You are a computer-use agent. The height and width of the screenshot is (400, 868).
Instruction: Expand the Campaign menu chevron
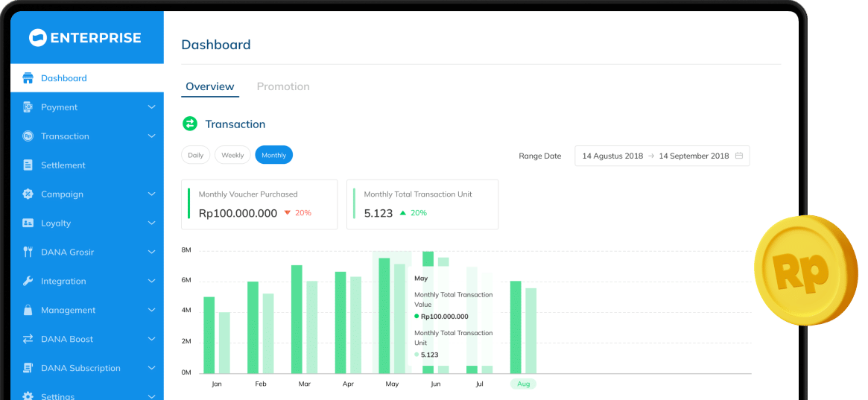click(x=152, y=194)
